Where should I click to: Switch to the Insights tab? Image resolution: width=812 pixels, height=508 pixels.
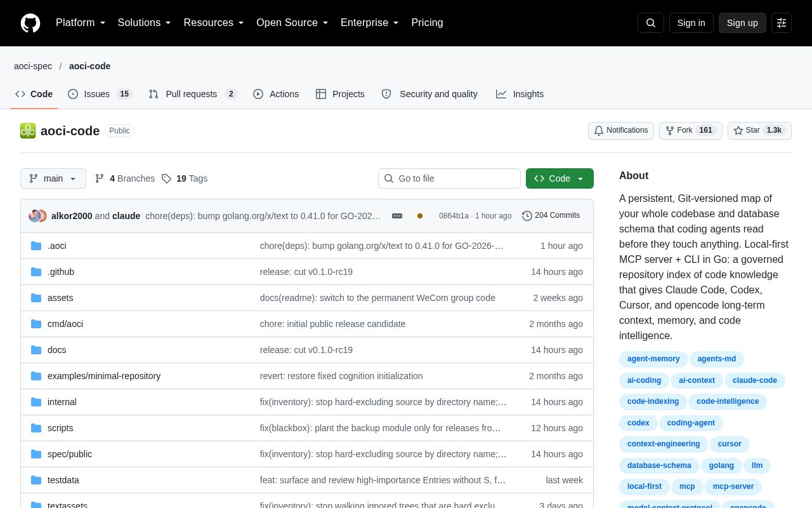pyautogui.click(x=520, y=94)
